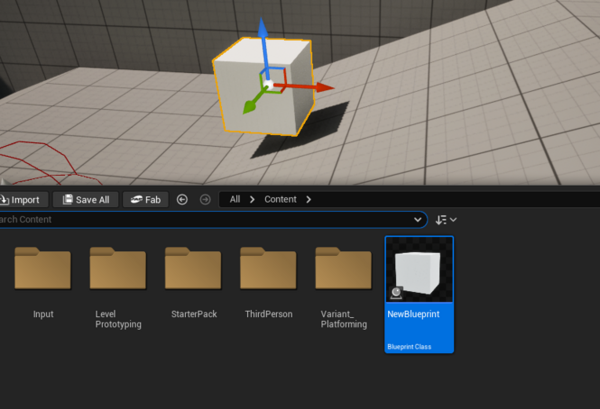Expand the chevron after Content breadcrumb
This screenshot has height=409, width=600.
click(x=309, y=200)
